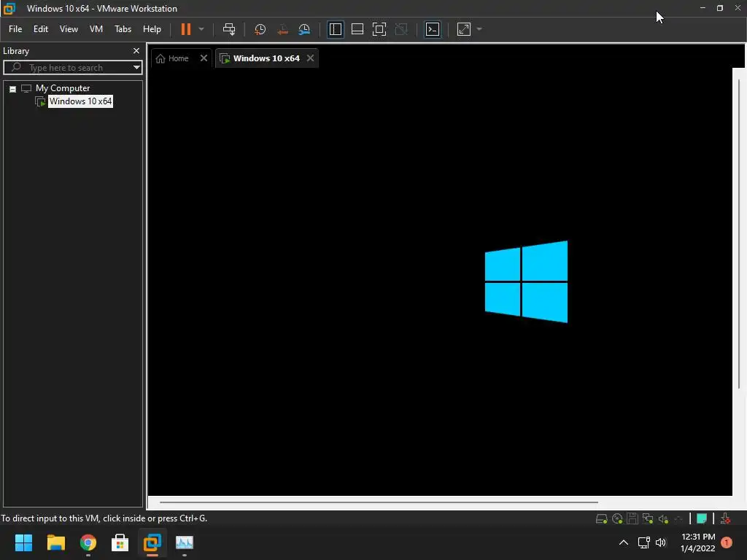The height and width of the screenshot is (560, 747).
Task: Open the power options dropdown next to Pause
Action: tap(201, 29)
